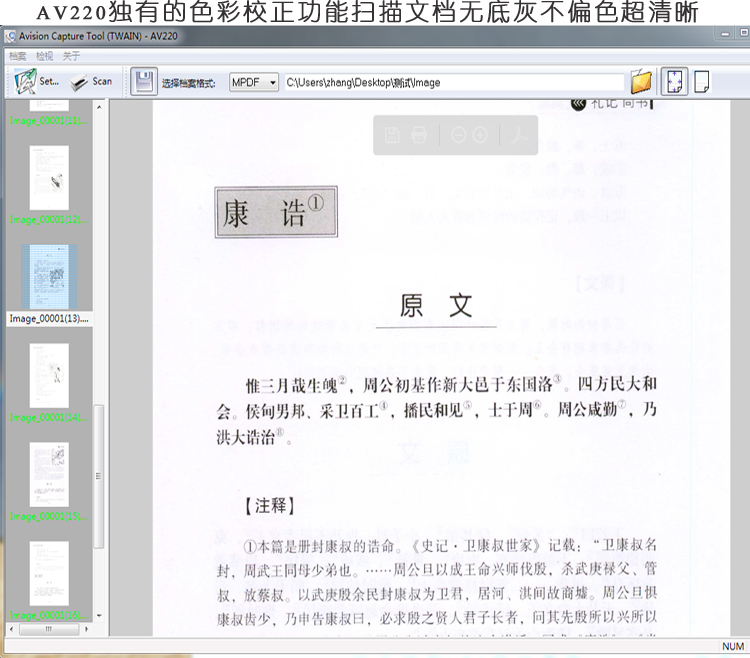Screen dimensions: 750x658
Task: Click the print icon in floating preview toolbar
Action: click(x=419, y=135)
